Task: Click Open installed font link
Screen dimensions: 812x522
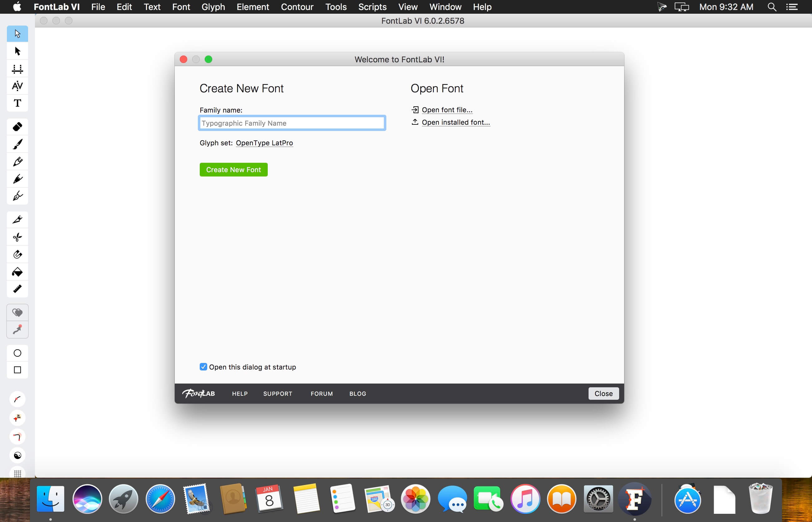Action: [x=456, y=122]
